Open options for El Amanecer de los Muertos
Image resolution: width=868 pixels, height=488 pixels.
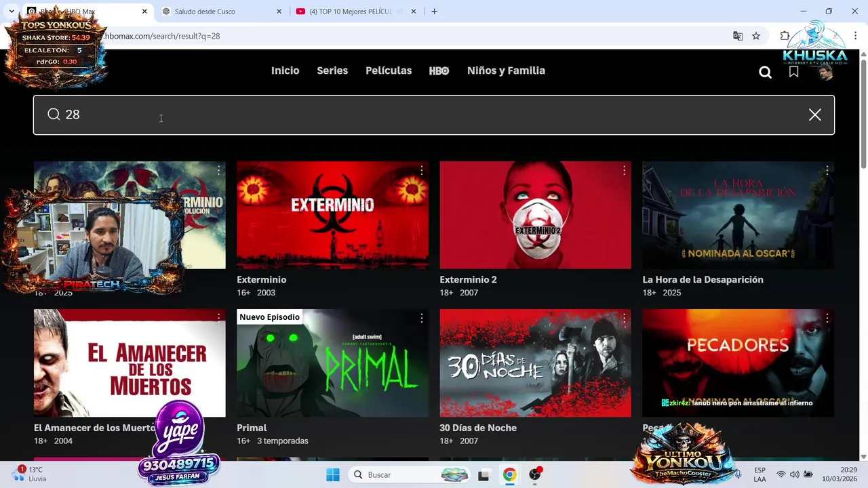(x=218, y=318)
